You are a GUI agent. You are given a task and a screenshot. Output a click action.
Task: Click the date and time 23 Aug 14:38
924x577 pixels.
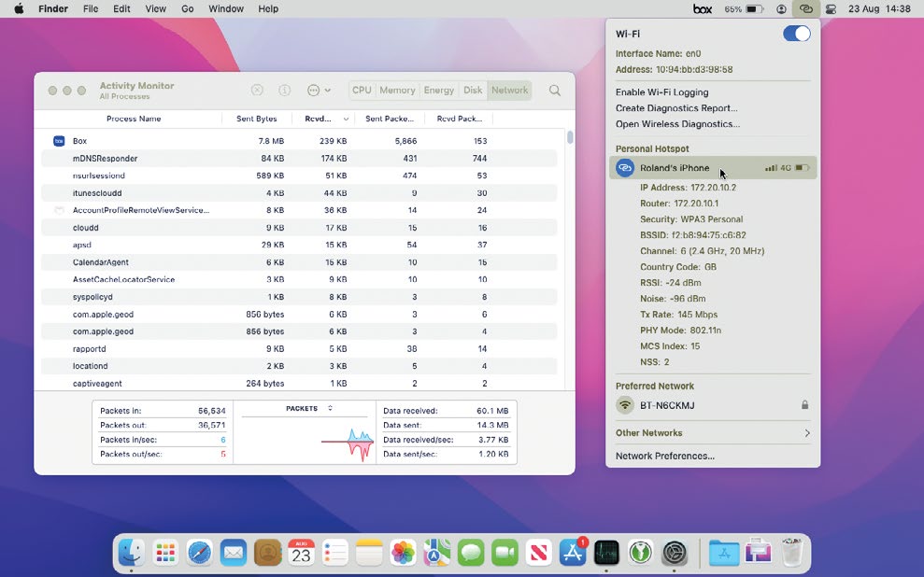pyautogui.click(x=879, y=8)
